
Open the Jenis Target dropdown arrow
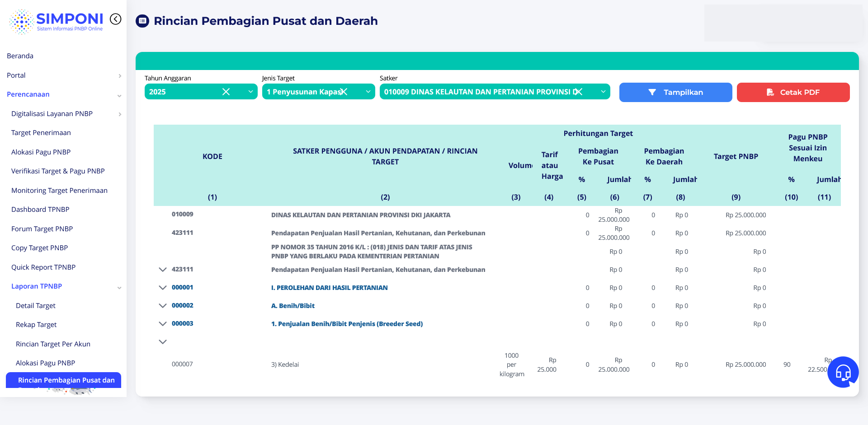coord(368,92)
